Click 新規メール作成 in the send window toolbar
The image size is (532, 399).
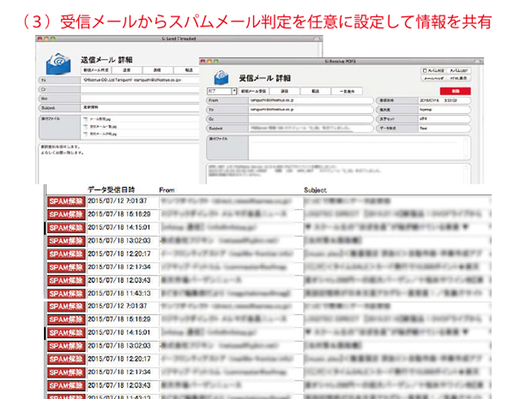click(97, 70)
